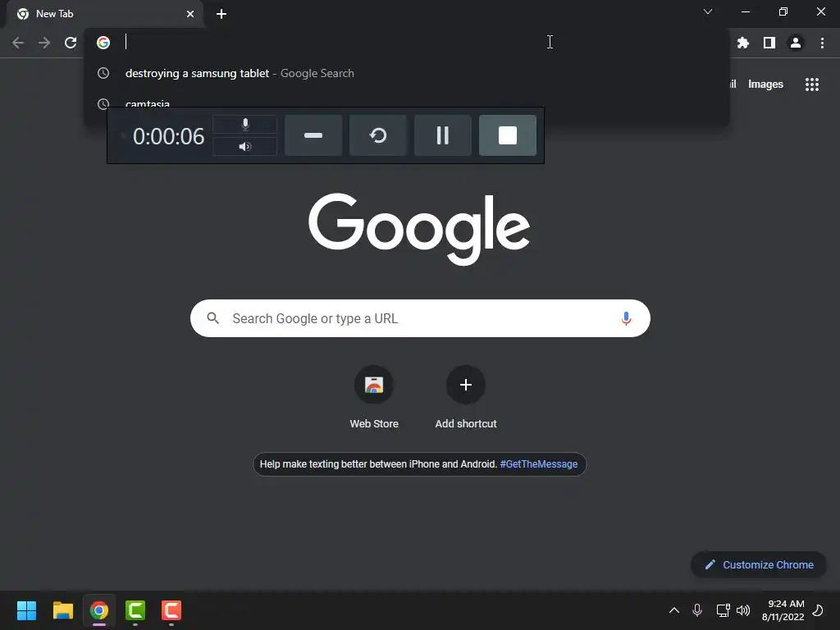Screen dimensions: 840x630
Task: Show hidden system tray icons
Action: tap(674, 610)
